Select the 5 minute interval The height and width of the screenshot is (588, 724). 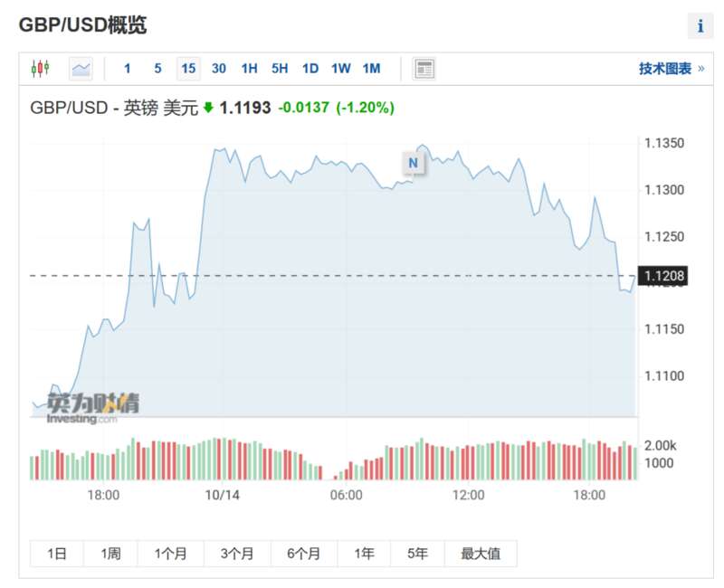[157, 69]
